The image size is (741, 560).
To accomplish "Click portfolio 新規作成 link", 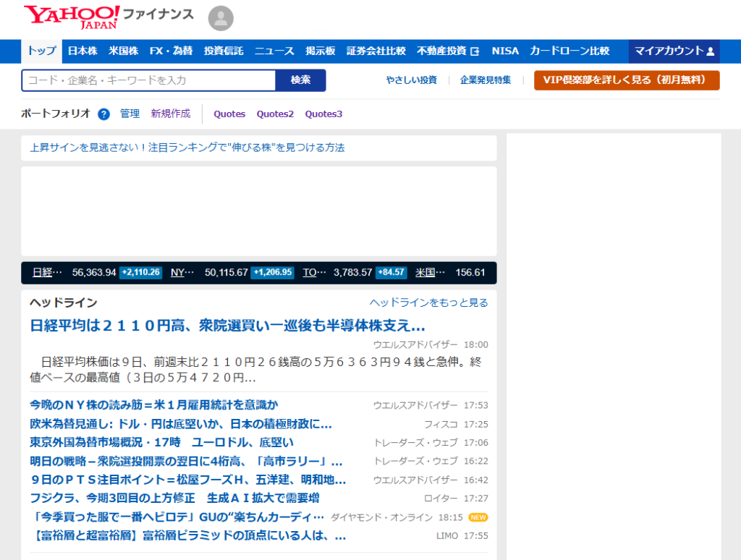I will pyautogui.click(x=171, y=114).
